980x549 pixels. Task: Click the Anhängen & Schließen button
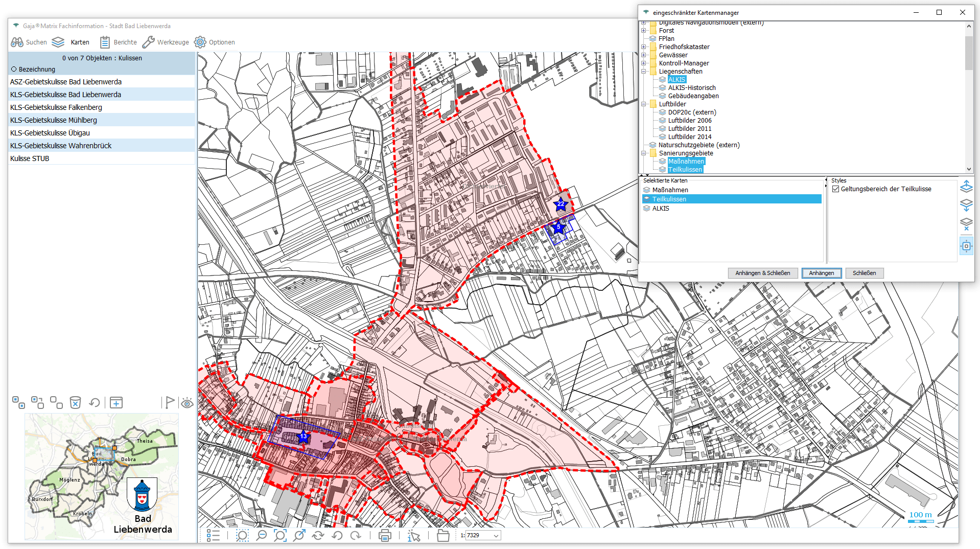(762, 273)
